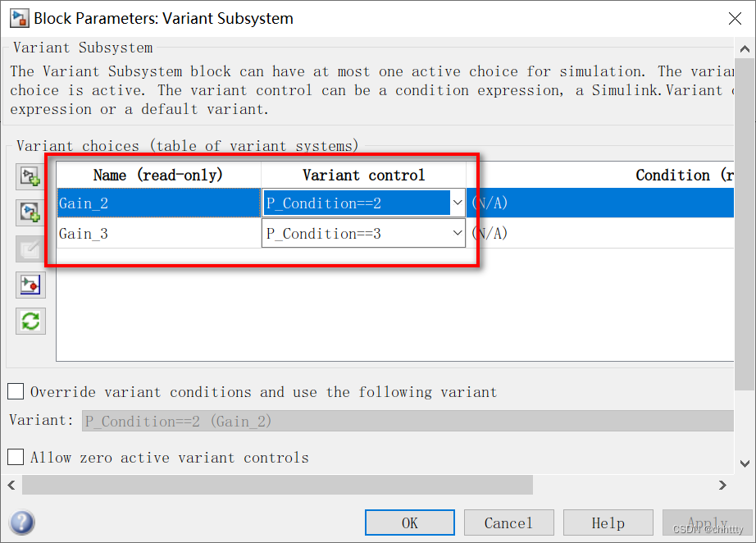Click the add Model variant choice icon
Image resolution: width=756 pixels, height=543 pixels.
pos(30,212)
